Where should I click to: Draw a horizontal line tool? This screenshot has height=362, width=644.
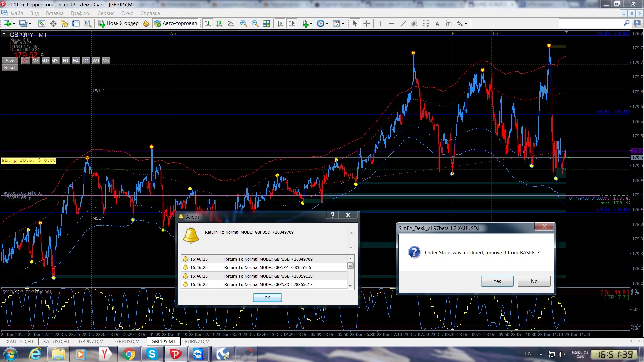(392, 23)
